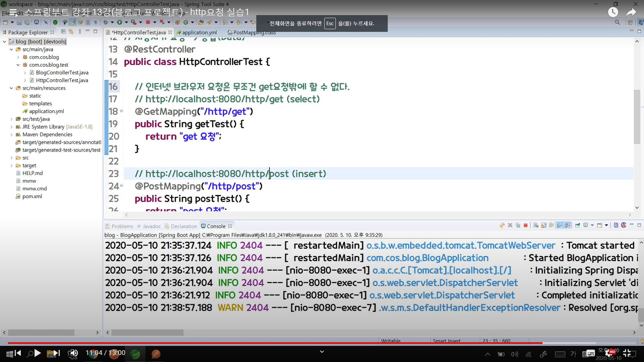Expand the src/test/java folder
Screen dimensions: 644x362
click(x=11, y=119)
